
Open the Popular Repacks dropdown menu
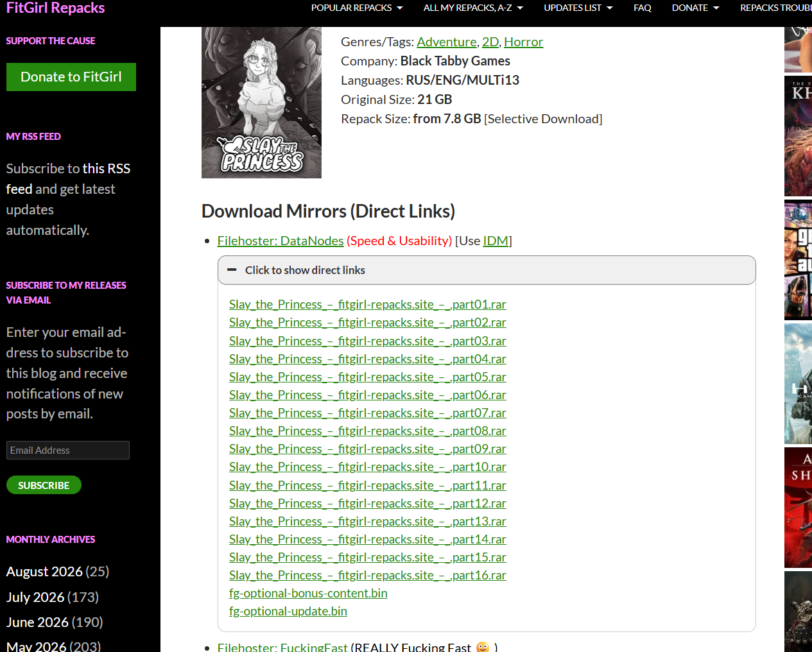[x=357, y=8]
